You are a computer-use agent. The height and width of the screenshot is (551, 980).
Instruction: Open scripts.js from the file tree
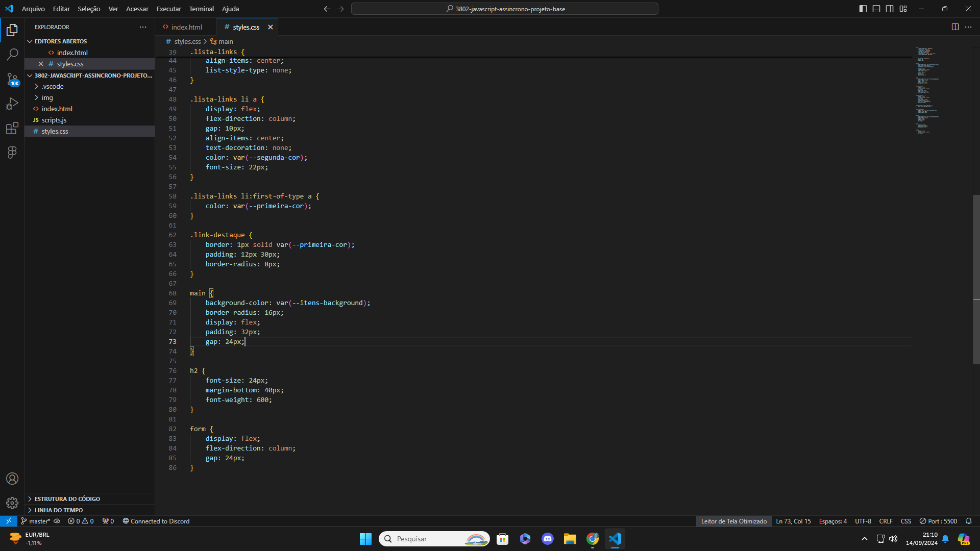[89, 120]
